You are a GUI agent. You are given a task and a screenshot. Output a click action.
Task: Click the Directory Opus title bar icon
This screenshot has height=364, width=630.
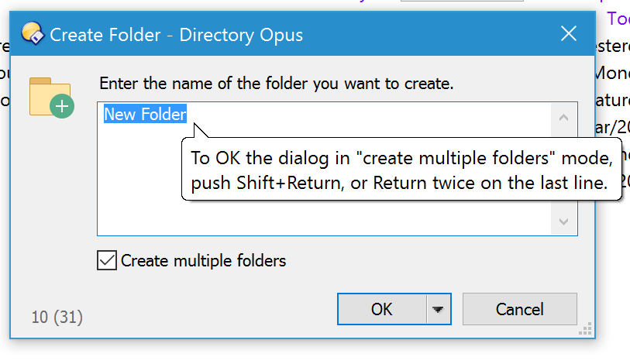tap(33, 33)
